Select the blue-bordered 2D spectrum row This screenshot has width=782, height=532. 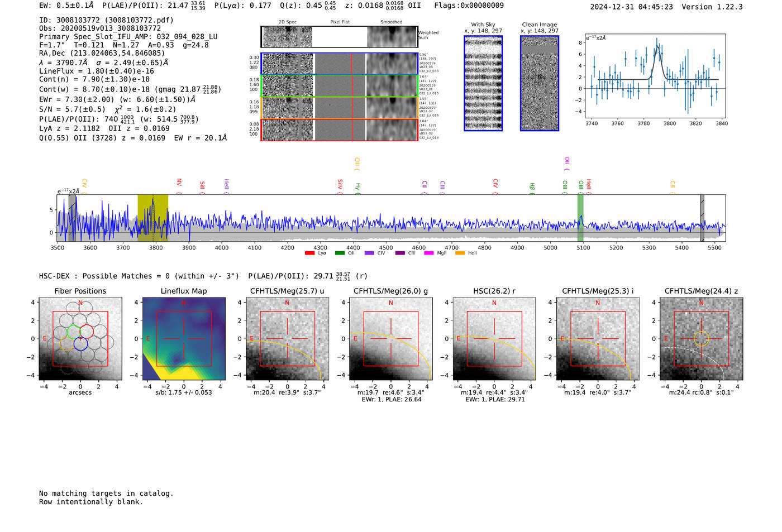(x=340, y=64)
